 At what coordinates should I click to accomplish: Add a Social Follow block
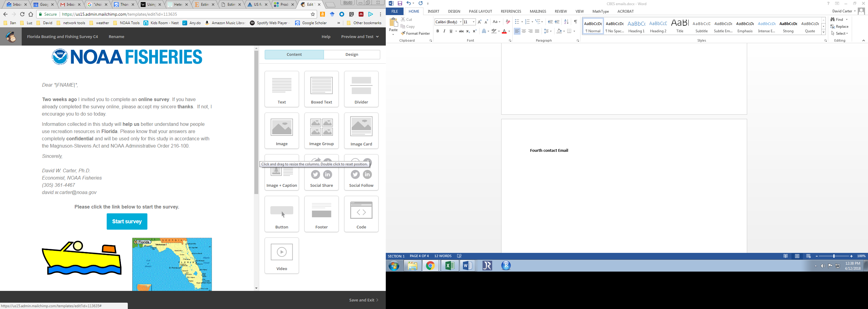361,172
